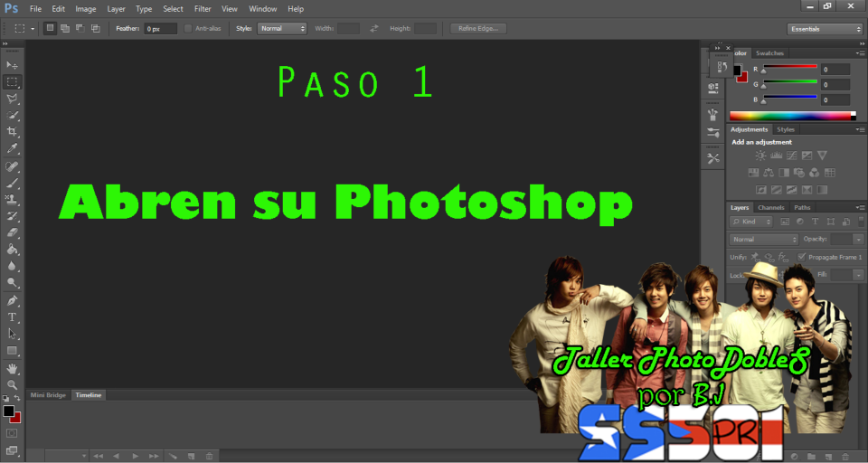Viewport: 868px width, 463px height.
Task: Select the Rectangle shape tool
Action: pyautogui.click(x=12, y=351)
